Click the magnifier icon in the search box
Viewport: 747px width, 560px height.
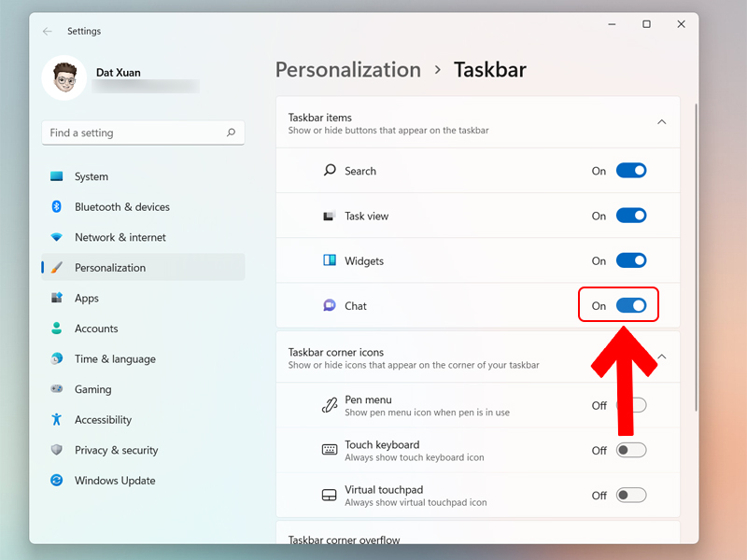coord(231,133)
